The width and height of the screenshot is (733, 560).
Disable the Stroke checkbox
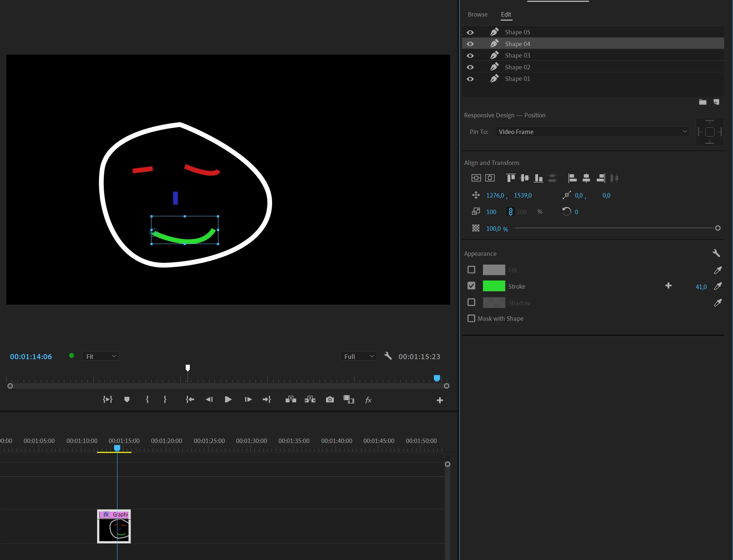(x=471, y=286)
